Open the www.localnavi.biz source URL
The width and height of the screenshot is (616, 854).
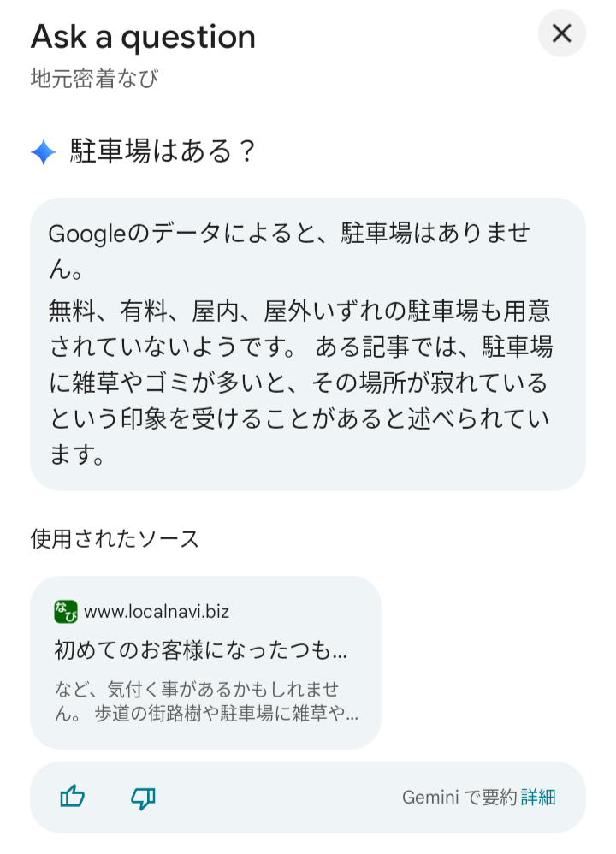pos(157,612)
